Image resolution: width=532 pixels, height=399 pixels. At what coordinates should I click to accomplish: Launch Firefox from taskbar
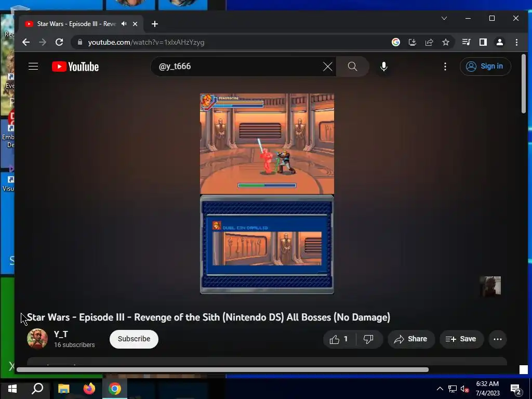click(89, 389)
